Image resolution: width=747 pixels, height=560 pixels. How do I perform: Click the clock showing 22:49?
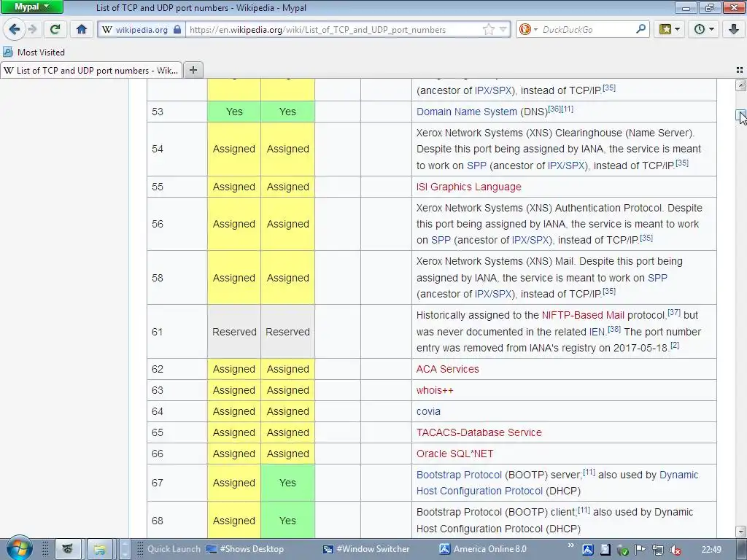pyautogui.click(x=711, y=550)
